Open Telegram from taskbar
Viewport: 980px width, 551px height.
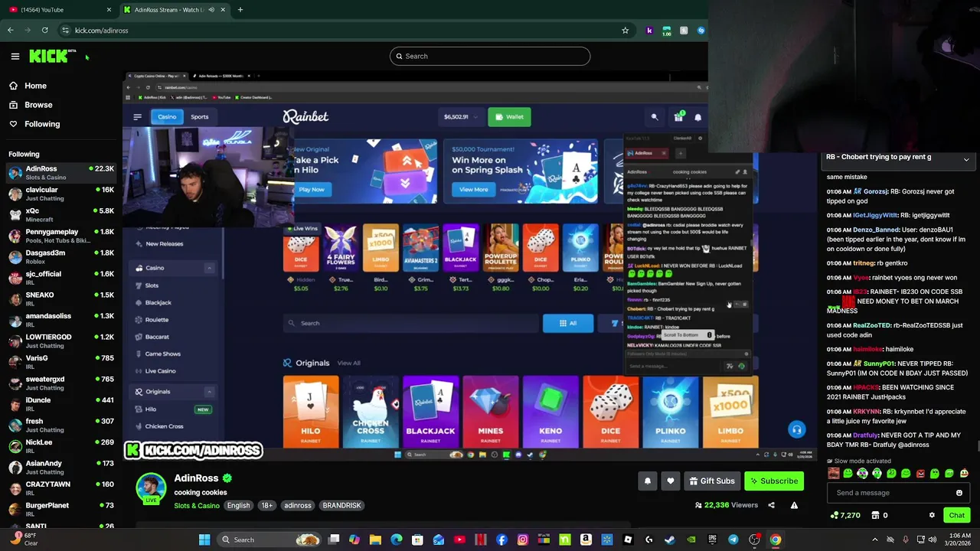pyautogui.click(x=733, y=540)
